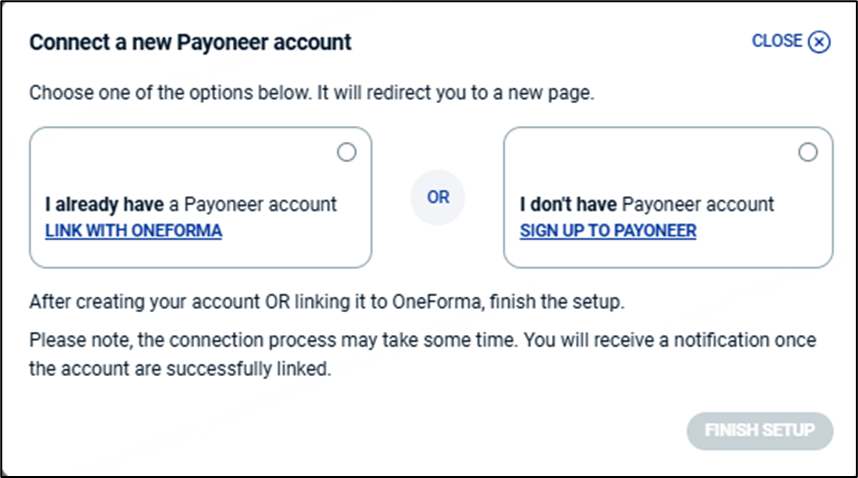Click the circled X close icon

tap(820, 42)
